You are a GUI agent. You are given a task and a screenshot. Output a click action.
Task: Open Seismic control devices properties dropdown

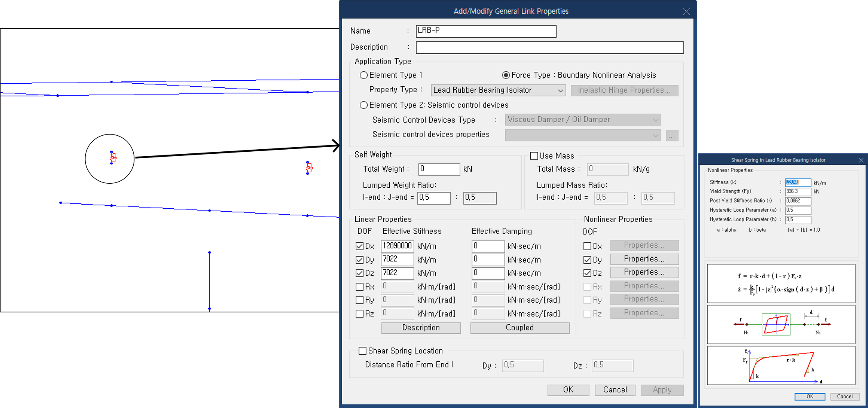coord(583,135)
